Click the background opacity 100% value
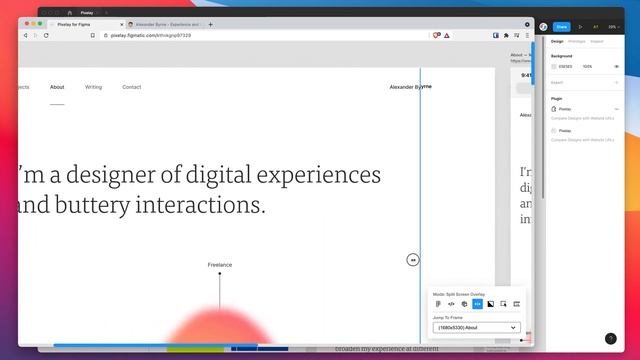 pyautogui.click(x=587, y=67)
